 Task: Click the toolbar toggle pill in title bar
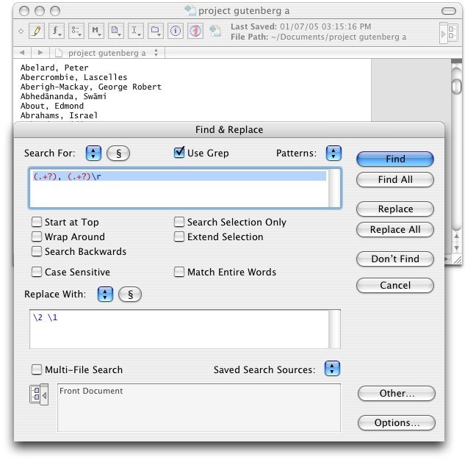pos(448,11)
